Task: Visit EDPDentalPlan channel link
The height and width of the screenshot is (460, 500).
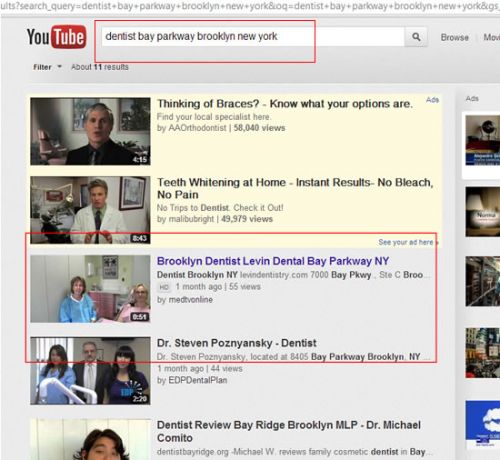Action: coord(198,380)
